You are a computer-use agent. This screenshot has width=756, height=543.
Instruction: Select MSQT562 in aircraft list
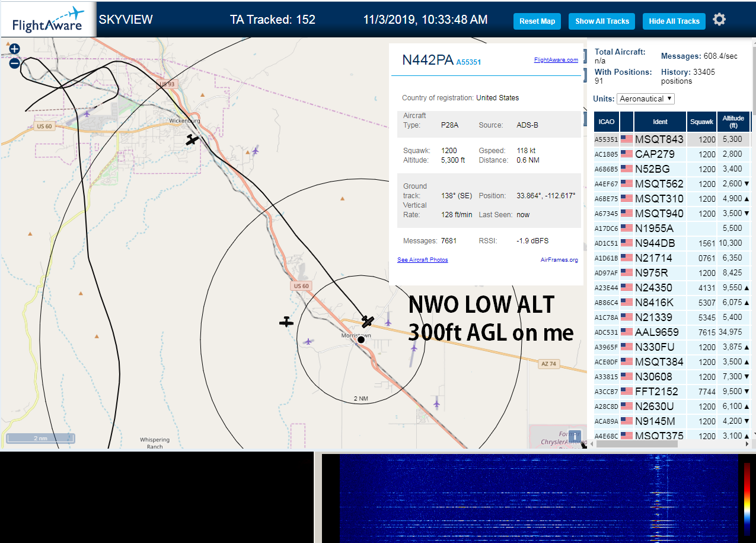659,184
